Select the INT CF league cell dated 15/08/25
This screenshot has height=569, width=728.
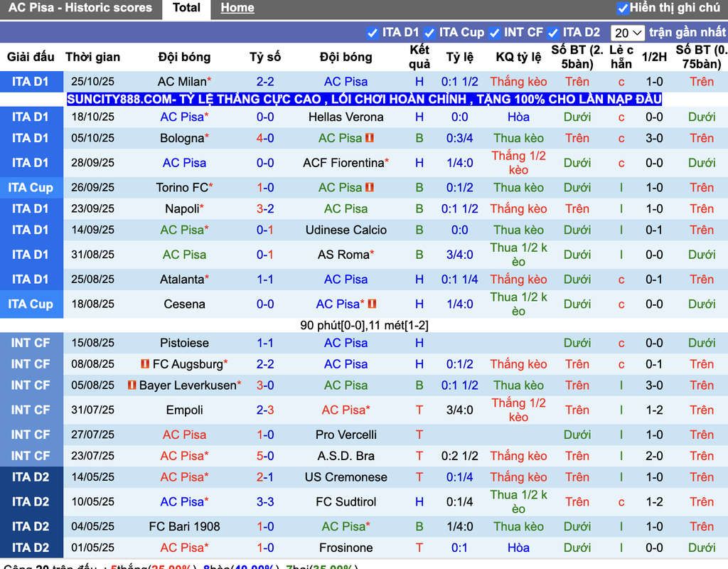pyautogui.click(x=31, y=343)
